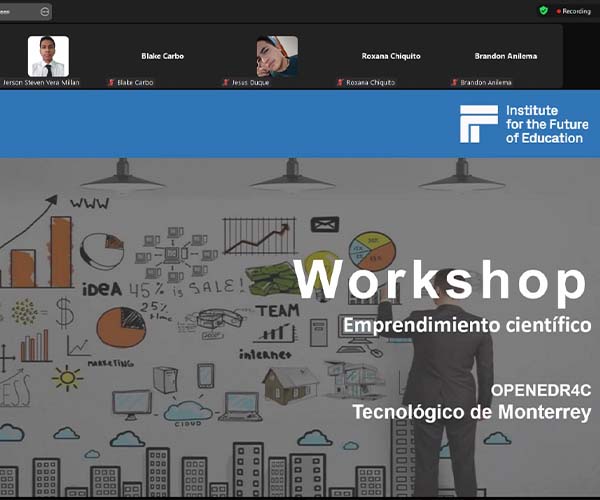Screen dimensions: 600x500
Task: Select Jesus Duque's video thumbnail
Action: coord(277,56)
